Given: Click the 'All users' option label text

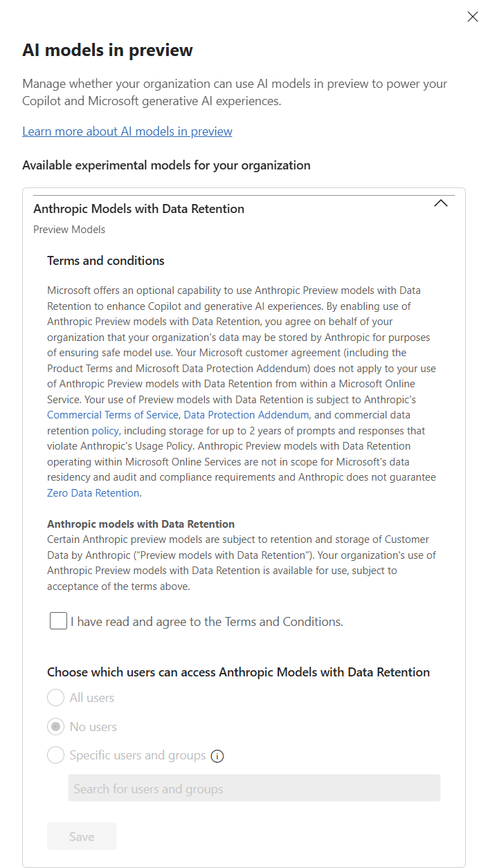Looking at the screenshot, I should [x=92, y=698].
